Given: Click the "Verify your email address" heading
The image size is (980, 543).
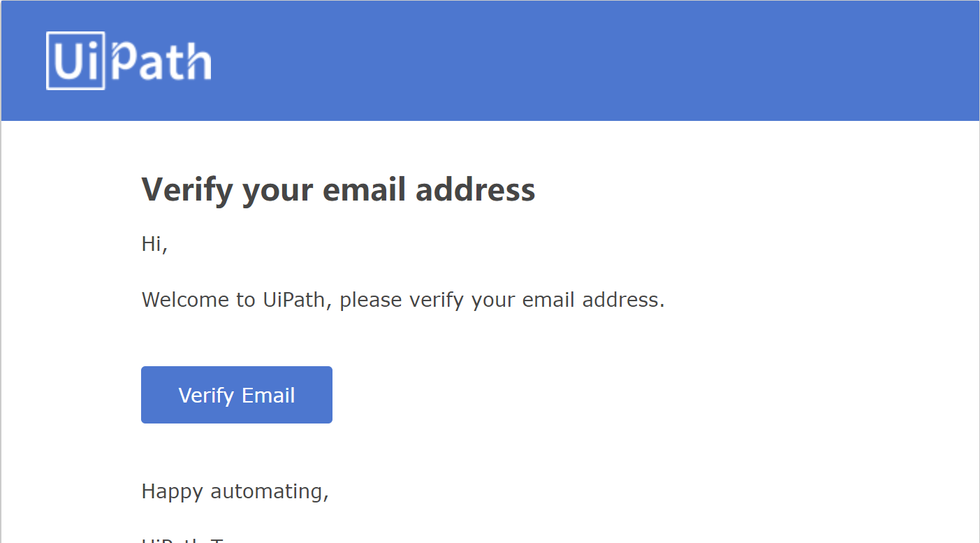Looking at the screenshot, I should coord(339,190).
